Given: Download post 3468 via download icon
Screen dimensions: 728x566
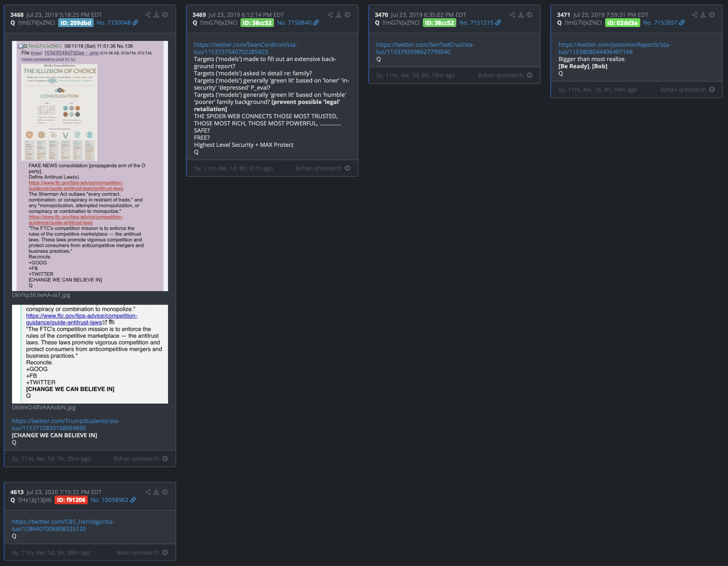Looking at the screenshot, I should click(x=156, y=15).
